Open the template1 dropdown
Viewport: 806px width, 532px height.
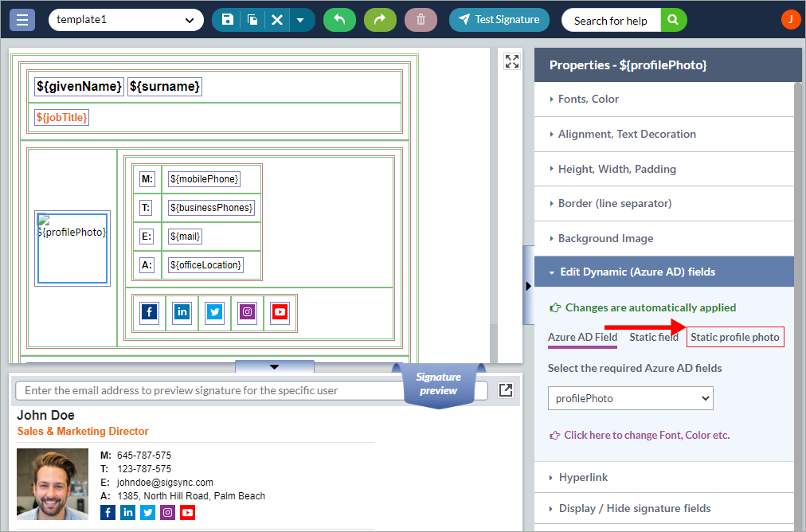click(126, 20)
